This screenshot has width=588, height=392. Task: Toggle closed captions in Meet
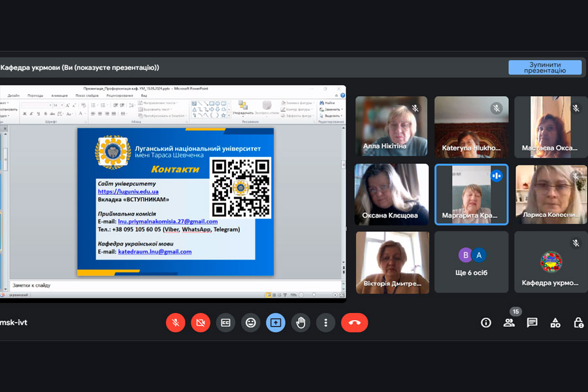click(x=226, y=323)
